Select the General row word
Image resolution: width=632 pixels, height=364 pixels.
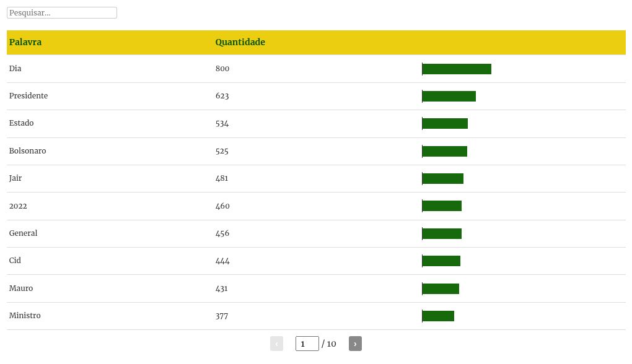(23, 233)
